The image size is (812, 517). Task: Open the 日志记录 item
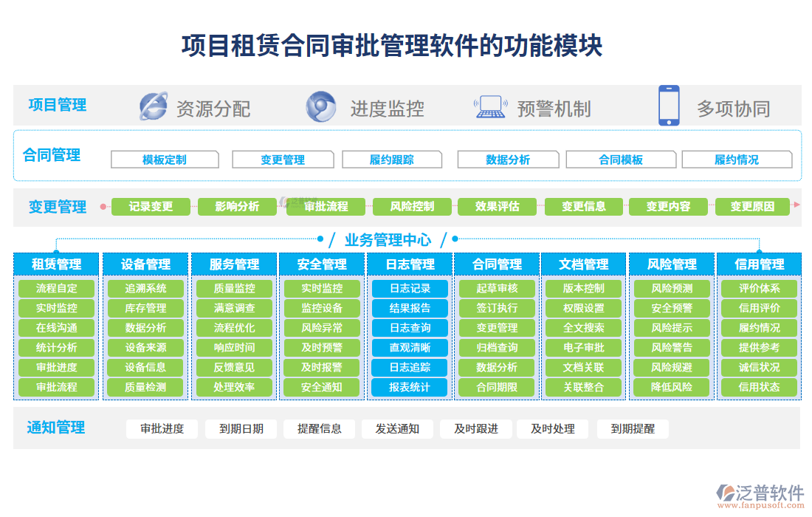[410, 289]
